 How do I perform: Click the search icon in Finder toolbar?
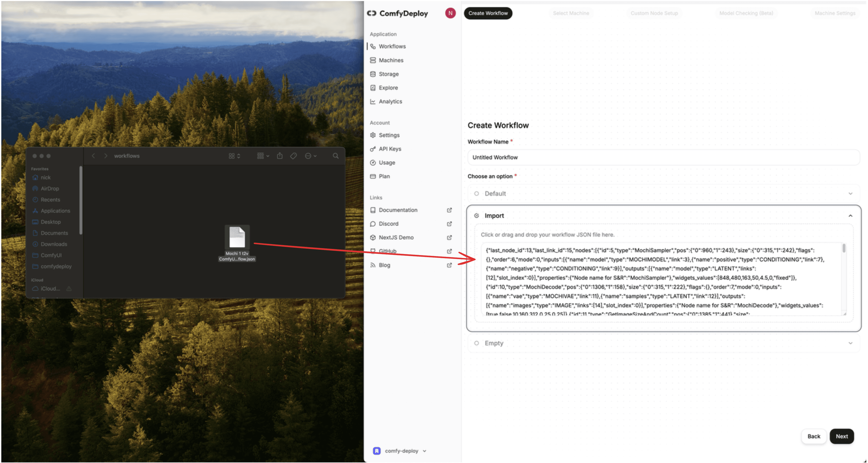tap(335, 156)
